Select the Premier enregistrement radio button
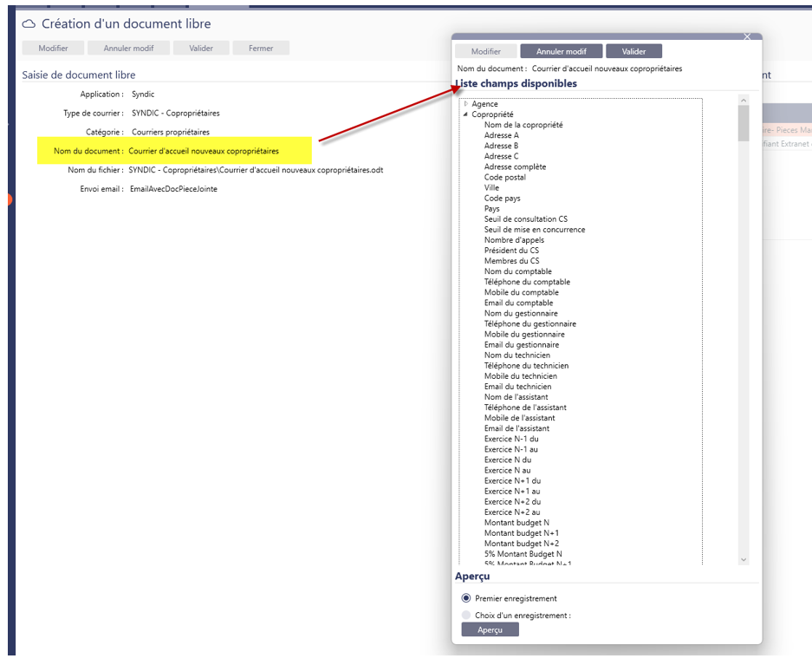The width and height of the screenshot is (812, 665). click(466, 598)
